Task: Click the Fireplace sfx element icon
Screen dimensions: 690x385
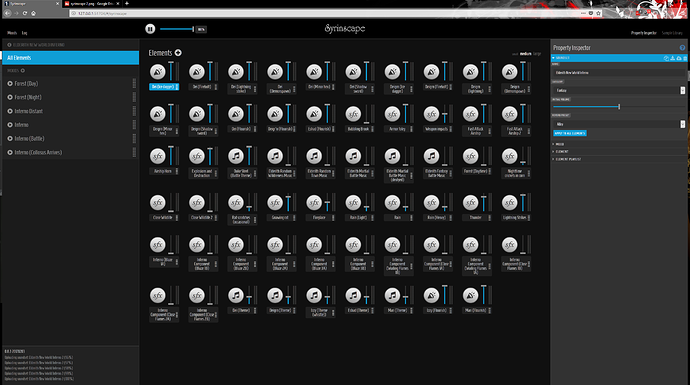Action: (x=314, y=203)
